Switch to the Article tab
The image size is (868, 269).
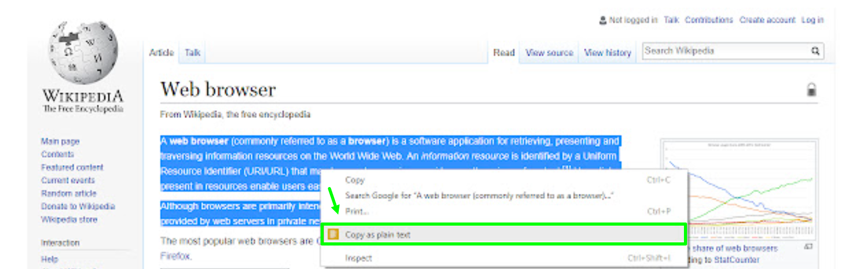(x=161, y=52)
